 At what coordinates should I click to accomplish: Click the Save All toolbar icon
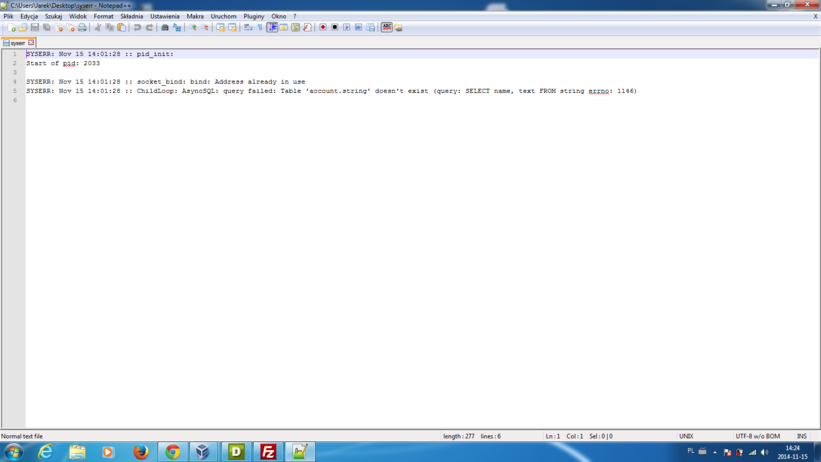click(47, 28)
